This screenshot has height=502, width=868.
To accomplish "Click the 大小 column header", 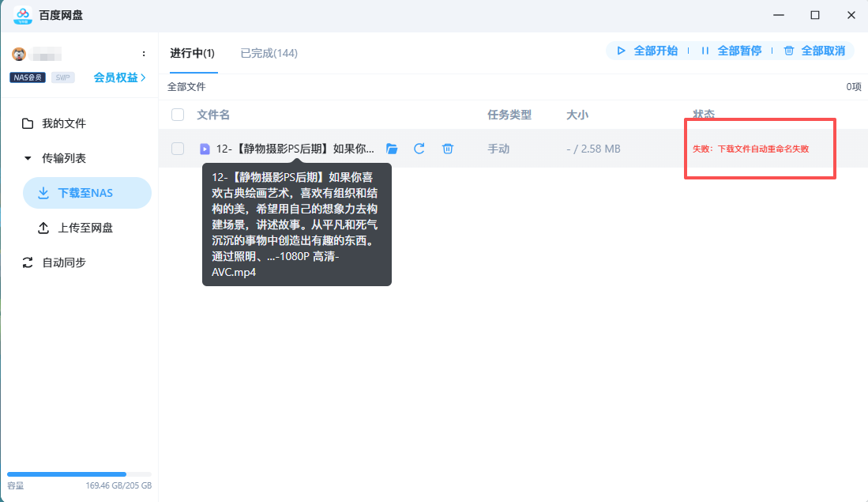I will pos(577,115).
